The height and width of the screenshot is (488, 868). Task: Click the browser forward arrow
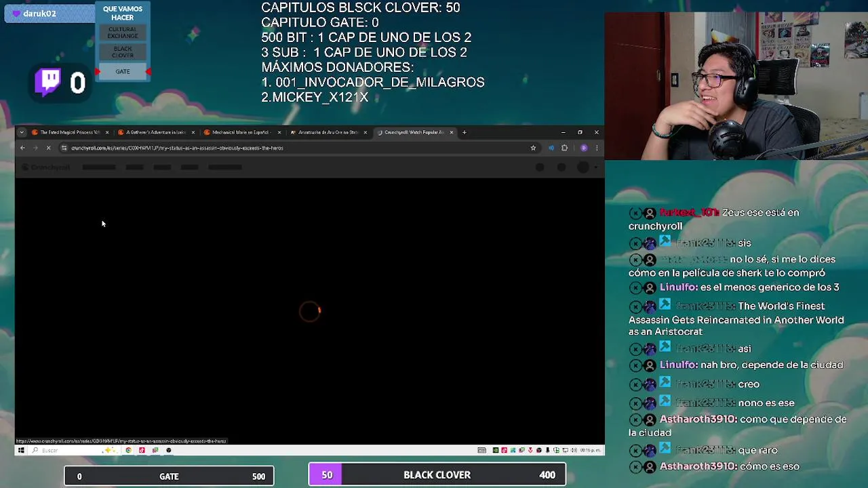pos(35,148)
